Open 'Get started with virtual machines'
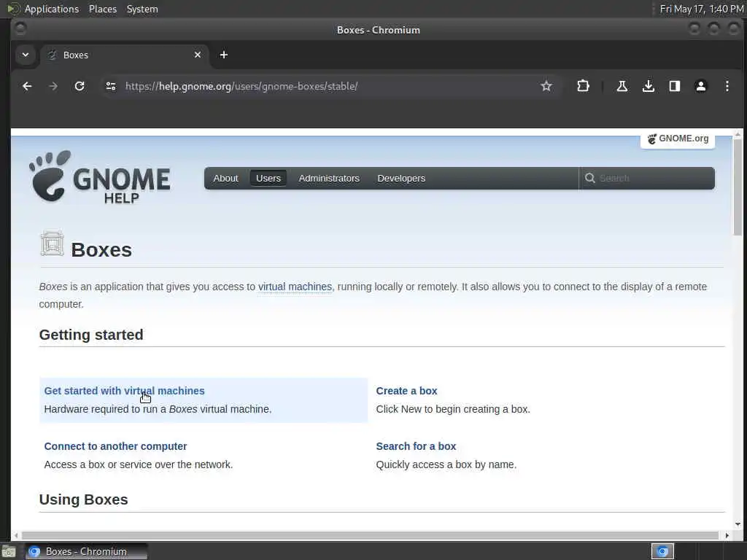747x560 pixels. (x=124, y=391)
